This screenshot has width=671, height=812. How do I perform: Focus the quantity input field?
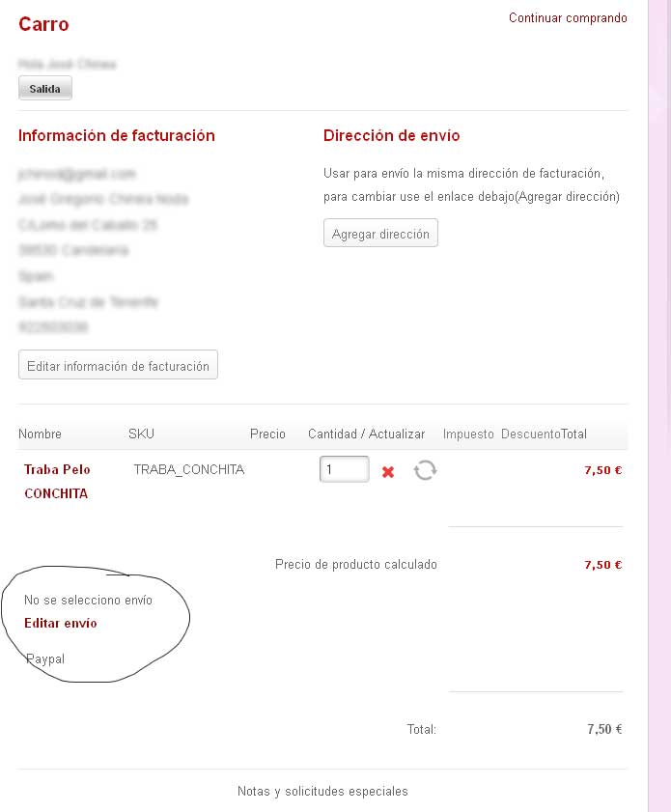pos(345,469)
